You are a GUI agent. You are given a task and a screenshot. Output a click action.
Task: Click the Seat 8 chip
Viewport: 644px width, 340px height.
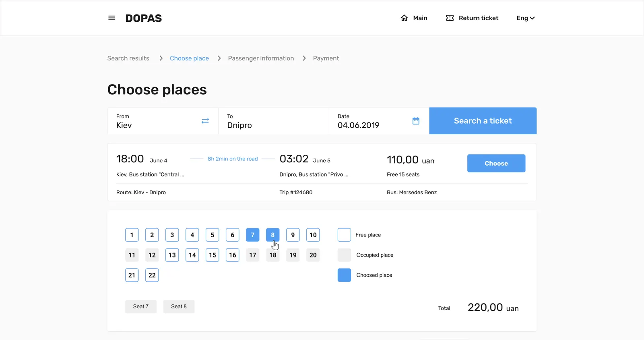click(x=179, y=307)
